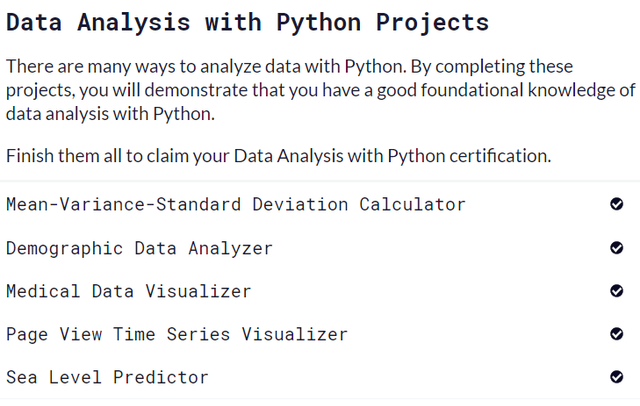The width and height of the screenshot is (640, 406).
Task: Click the Medical Data Visualizer completion checkmark
Action: pyautogui.click(x=616, y=291)
